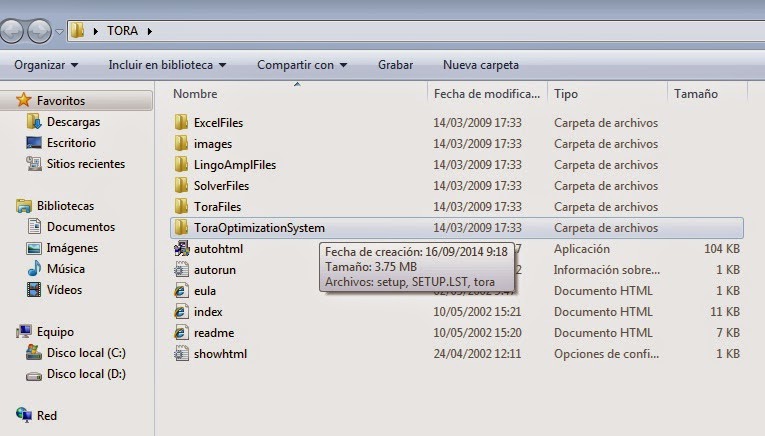765x436 pixels.
Task: Click the eula HTML document icon
Action: [181, 290]
